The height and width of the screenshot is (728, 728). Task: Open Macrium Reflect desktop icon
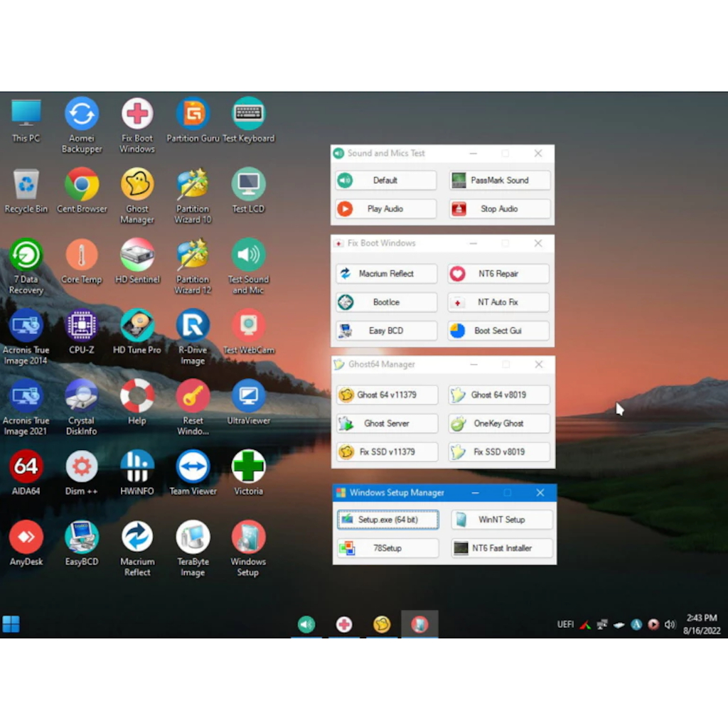coord(137,548)
